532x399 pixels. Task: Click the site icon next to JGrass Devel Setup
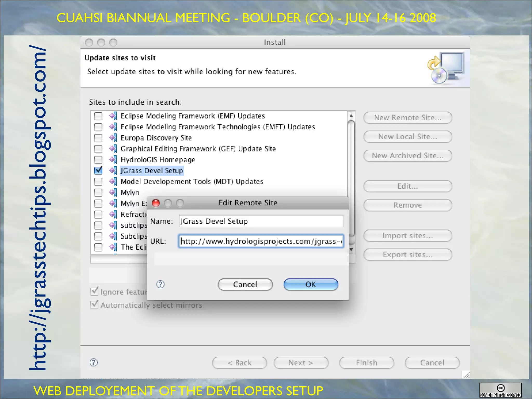113,170
